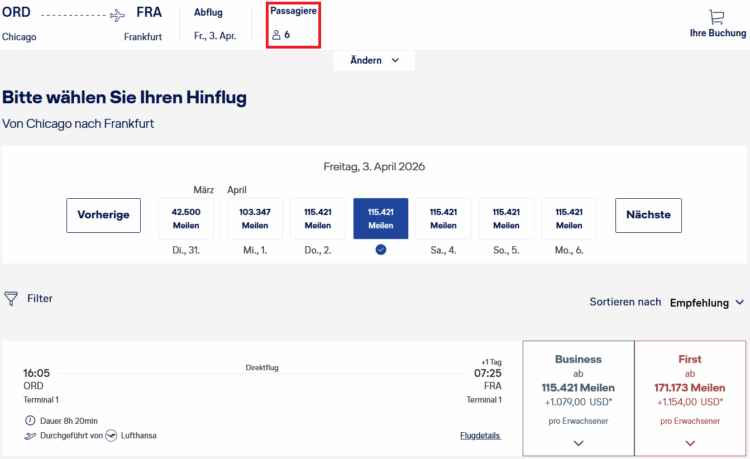Open the Sortieren nach Empfehlung dropdown

pos(707,303)
